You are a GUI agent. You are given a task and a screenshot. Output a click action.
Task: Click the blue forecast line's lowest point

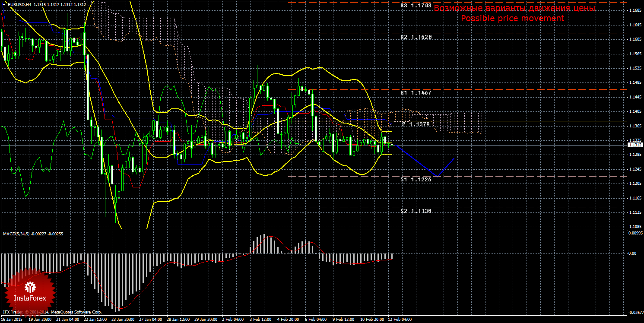tap(438, 176)
